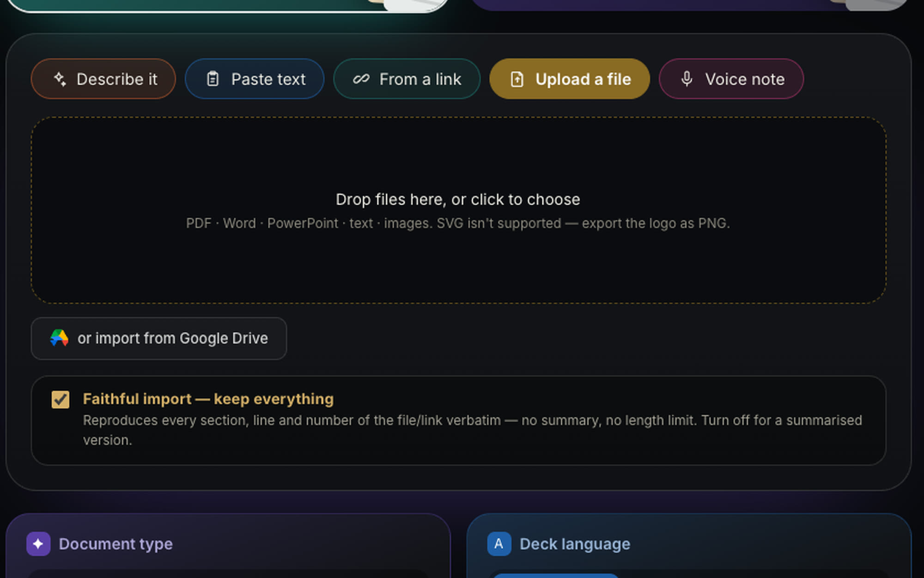Uncheck the Faithful import checkbox

[61, 400]
